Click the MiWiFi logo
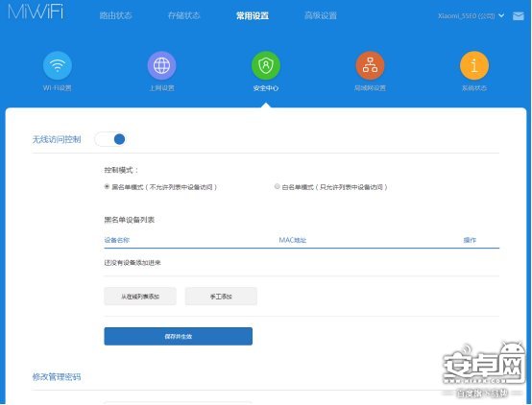This screenshot has width=532, height=405. 36,12
